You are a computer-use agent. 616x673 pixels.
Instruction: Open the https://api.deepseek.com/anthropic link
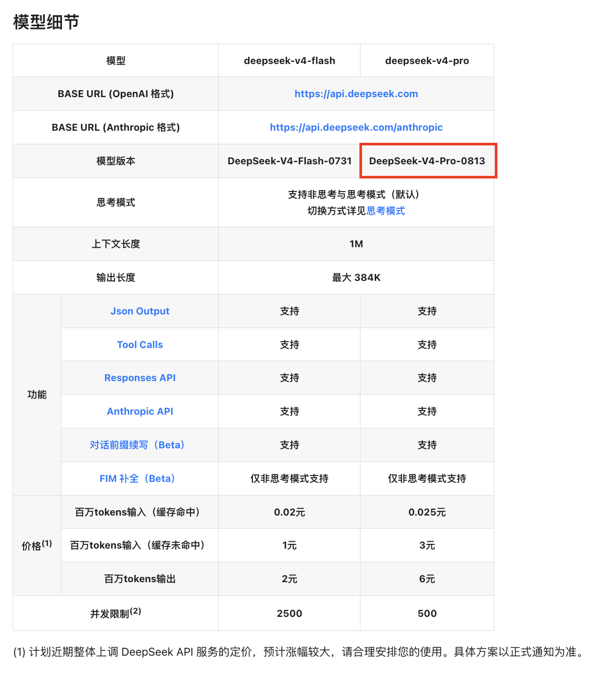[x=356, y=128]
